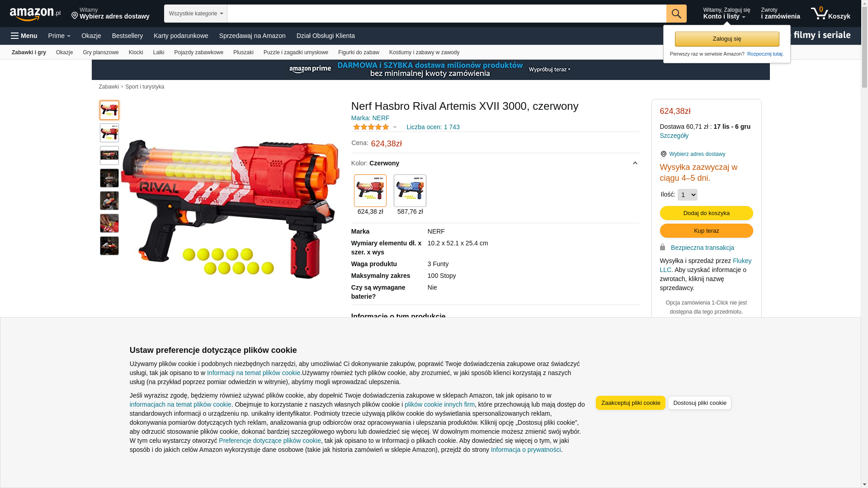The image size is (868, 488).
Task: Click Dodaj do koszyka button
Action: pyautogui.click(x=707, y=213)
